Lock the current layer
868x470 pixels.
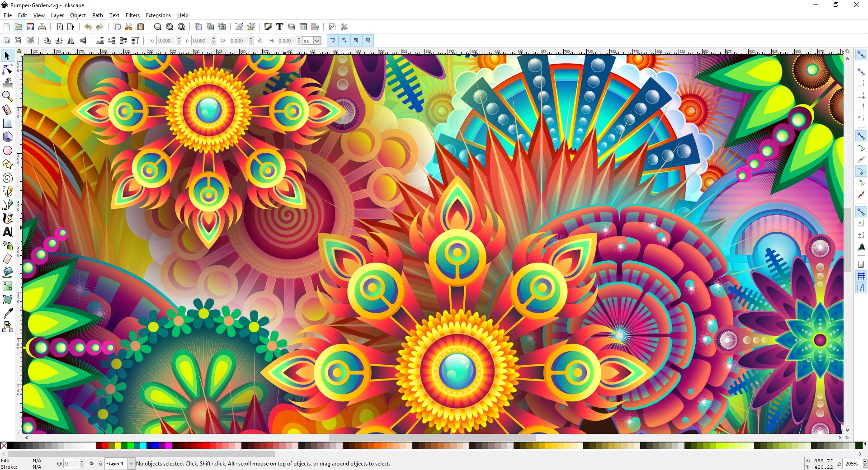tap(100, 464)
